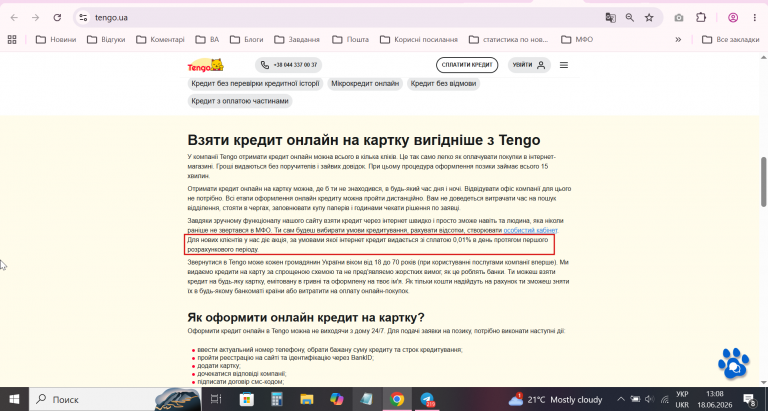Open the Windows Start menu
768x411 pixels.
tap(14, 399)
